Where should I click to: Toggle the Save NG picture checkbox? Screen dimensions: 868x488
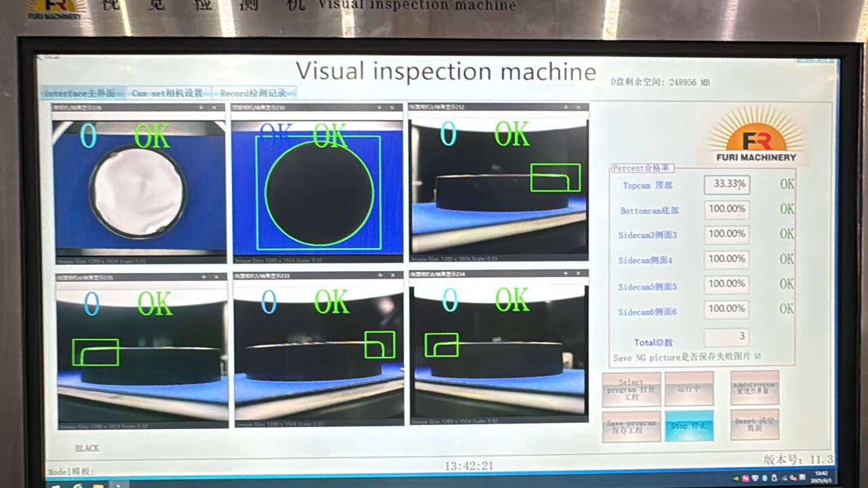(757, 357)
